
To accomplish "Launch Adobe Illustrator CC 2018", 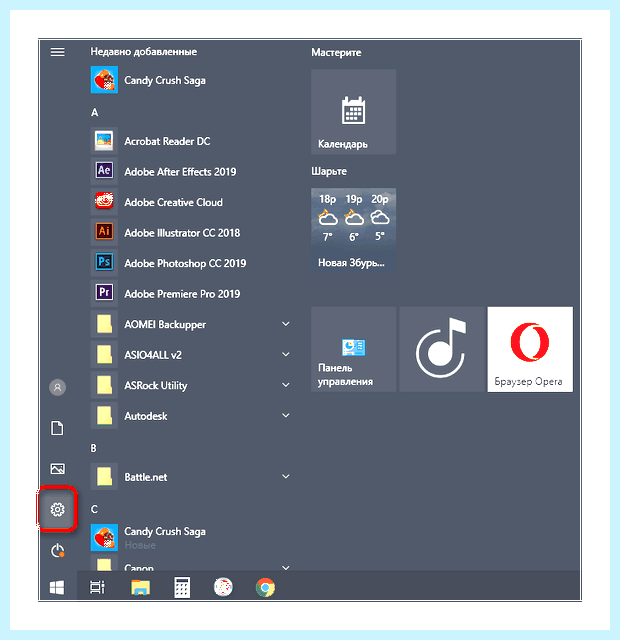I will click(190, 233).
